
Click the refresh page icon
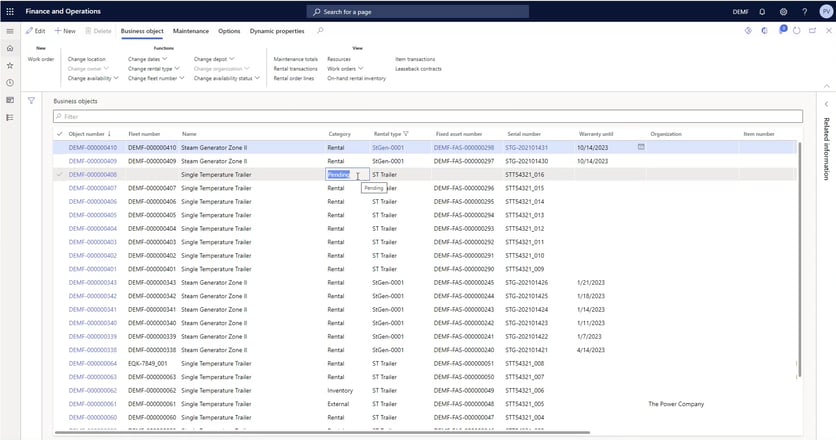(797, 31)
